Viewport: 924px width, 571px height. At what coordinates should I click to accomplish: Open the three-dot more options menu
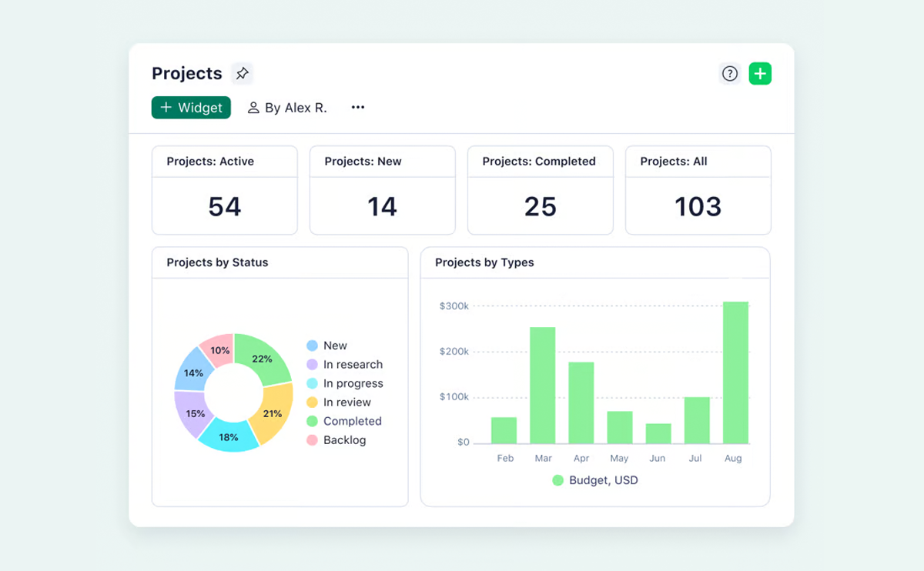click(358, 108)
